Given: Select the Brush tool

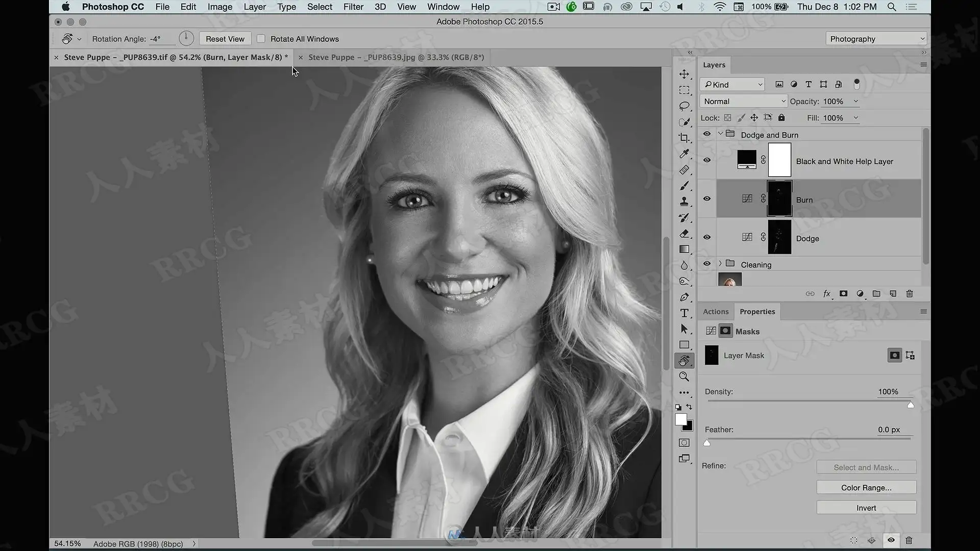Looking at the screenshot, I should click(x=684, y=186).
